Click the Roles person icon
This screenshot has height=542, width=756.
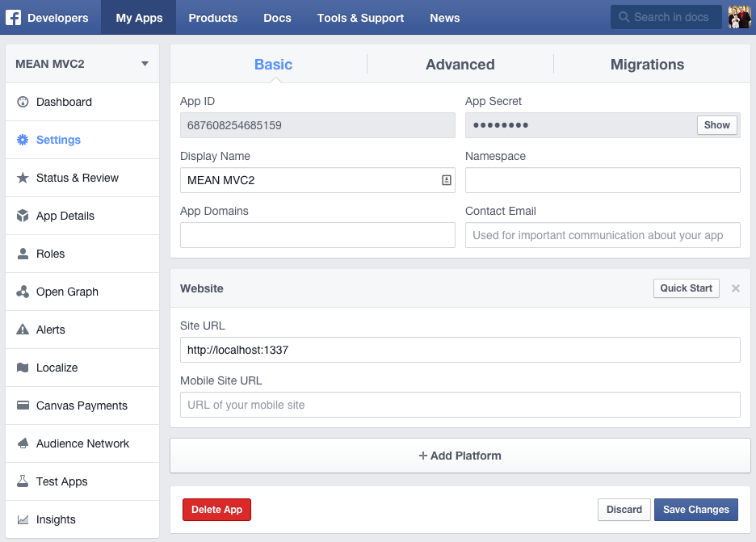point(23,254)
